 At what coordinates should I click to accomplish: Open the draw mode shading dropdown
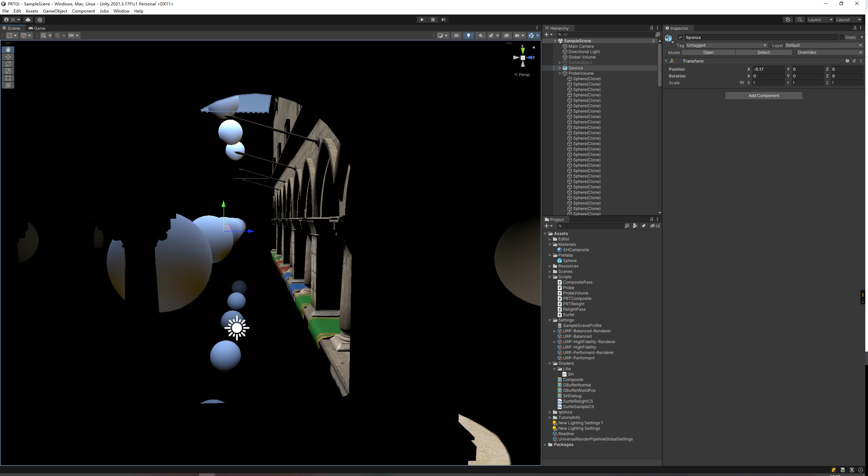pyautogui.click(x=442, y=35)
